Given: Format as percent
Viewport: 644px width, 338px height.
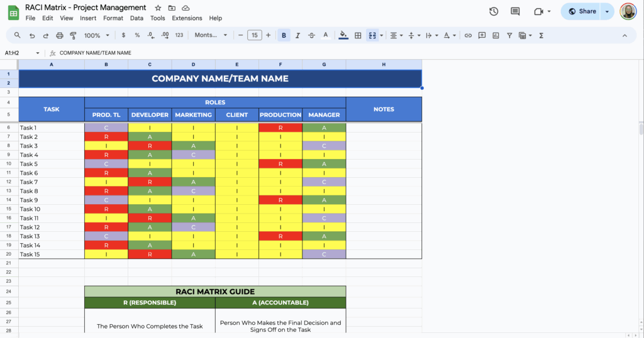Looking at the screenshot, I should (x=137, y=35).
